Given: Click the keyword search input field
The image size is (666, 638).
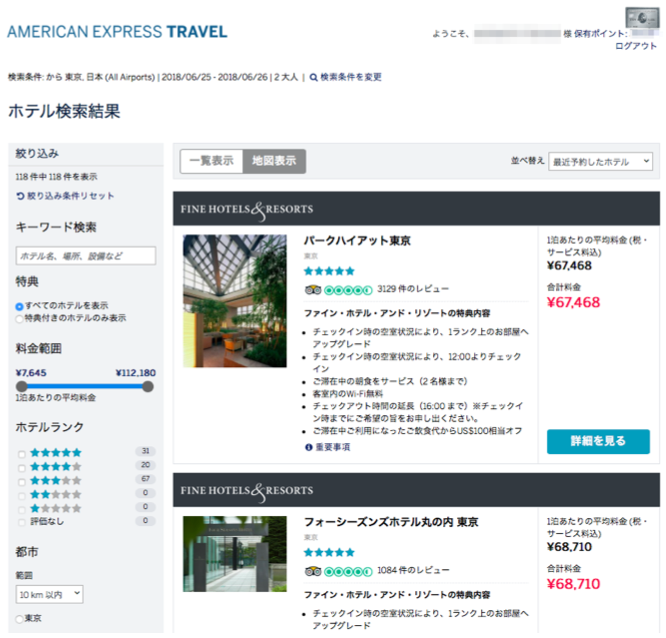Looking at the screenshot, I should pyautogui.click(x=86, y=256).
